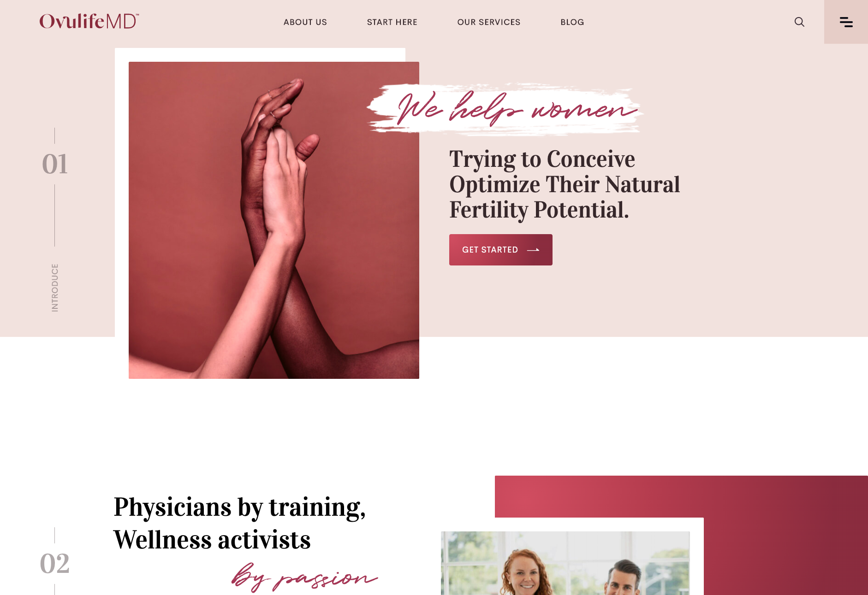Open the Our Services menu

click(489, 22)
